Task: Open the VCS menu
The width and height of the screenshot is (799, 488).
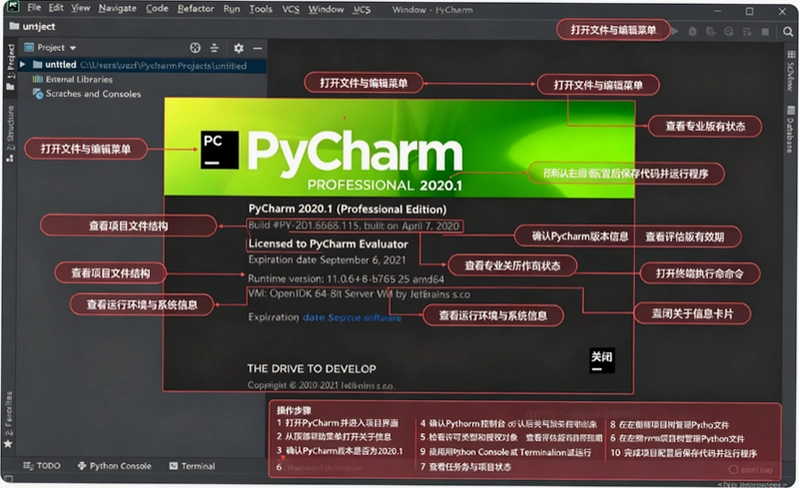Action: click(290, 9)
